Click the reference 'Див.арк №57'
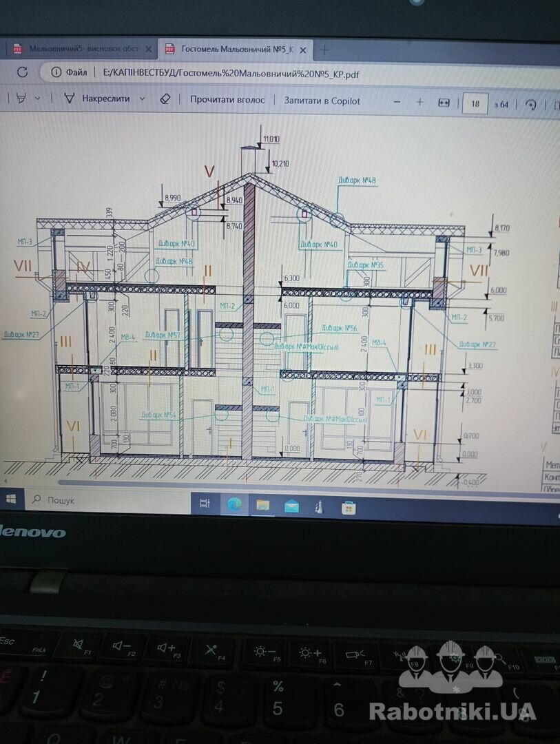560x744 pixels. click(x=163, y=335)
